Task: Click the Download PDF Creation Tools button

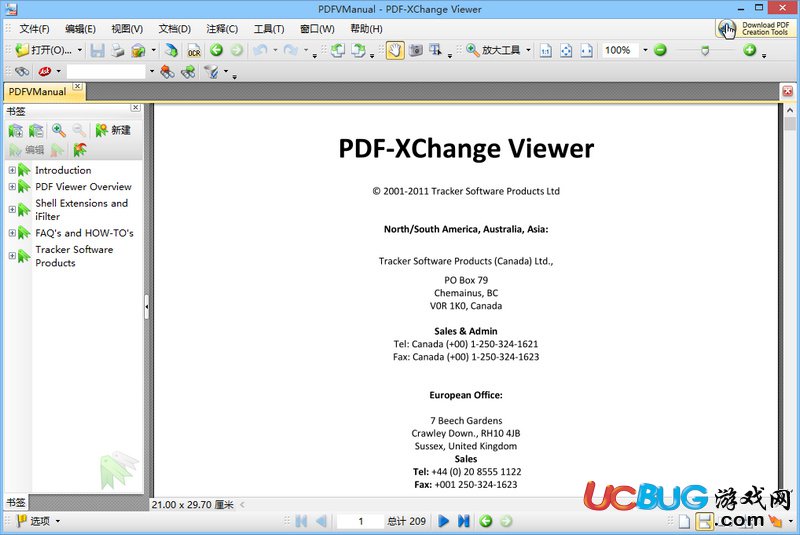Action: [754, 29]
